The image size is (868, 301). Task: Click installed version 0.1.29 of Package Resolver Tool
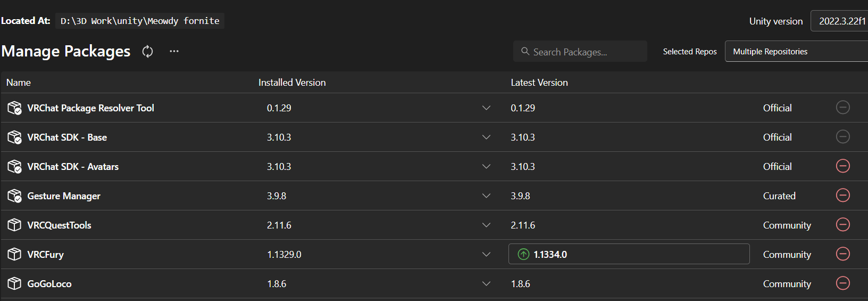click(279, 108)
